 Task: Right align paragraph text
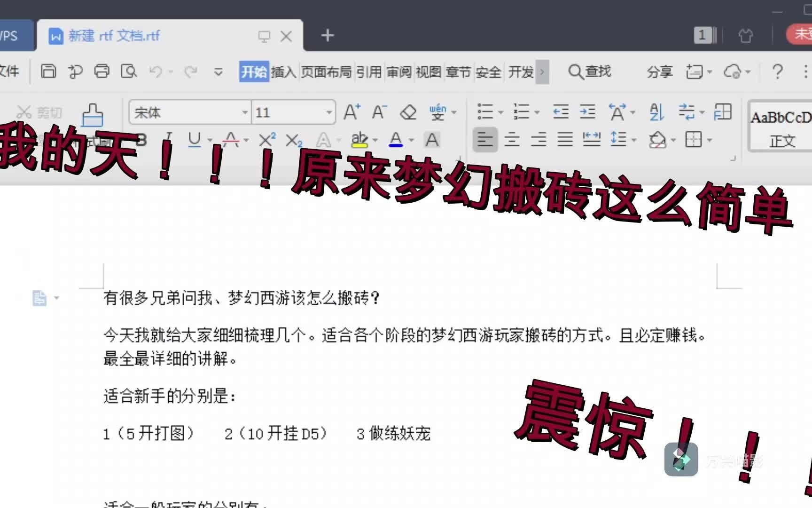click(x=539, y=140)
